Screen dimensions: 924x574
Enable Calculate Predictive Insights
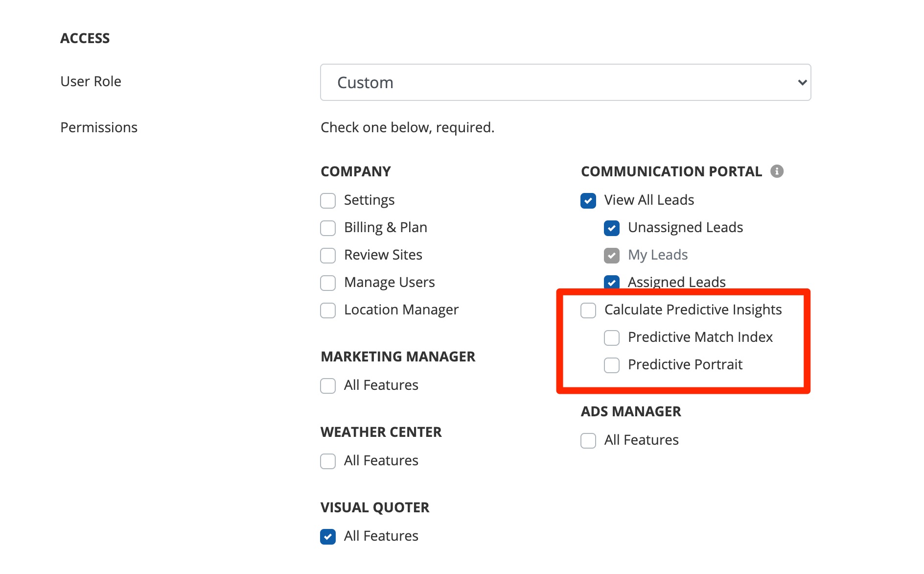pyautogui.click(x=588, y=311)
